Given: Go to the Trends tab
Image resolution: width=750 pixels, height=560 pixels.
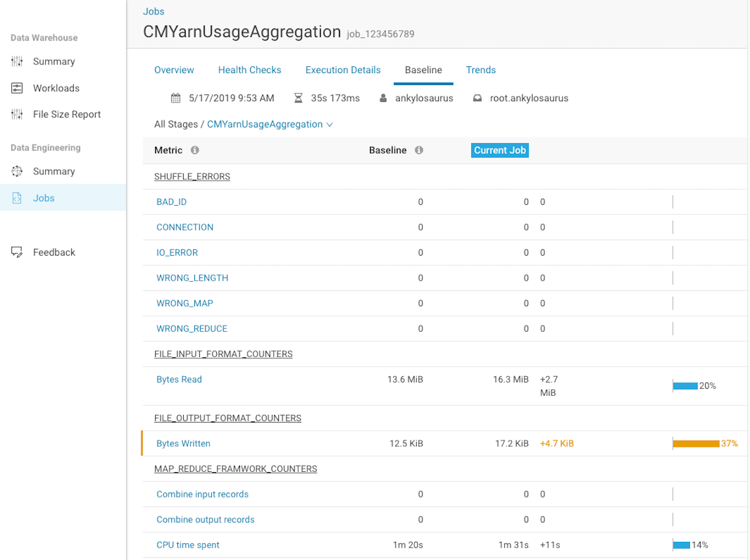Looking at the screenshot, I should [481, 70].
